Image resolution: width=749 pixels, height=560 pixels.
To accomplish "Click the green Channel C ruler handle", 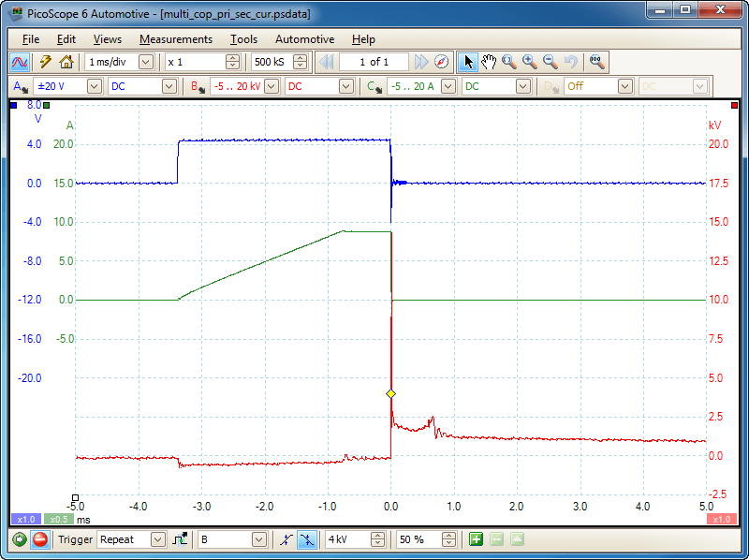I will pyautogui.click(x=46, y=105).
